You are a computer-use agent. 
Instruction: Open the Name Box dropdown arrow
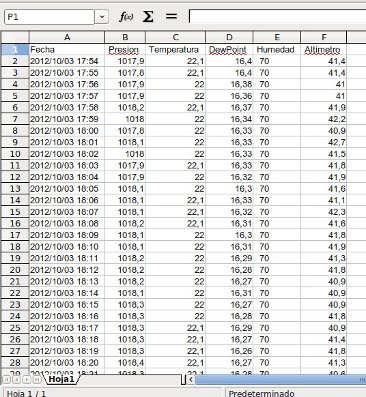point(102,17)
